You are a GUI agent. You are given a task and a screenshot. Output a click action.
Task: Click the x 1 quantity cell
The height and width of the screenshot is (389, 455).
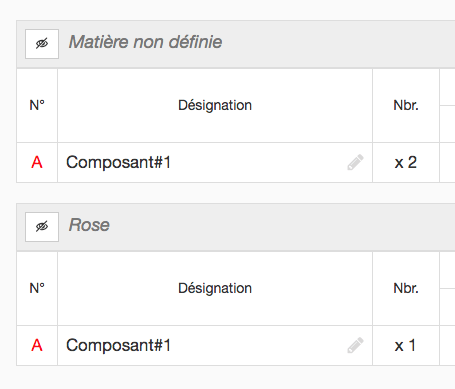[406, 345]
